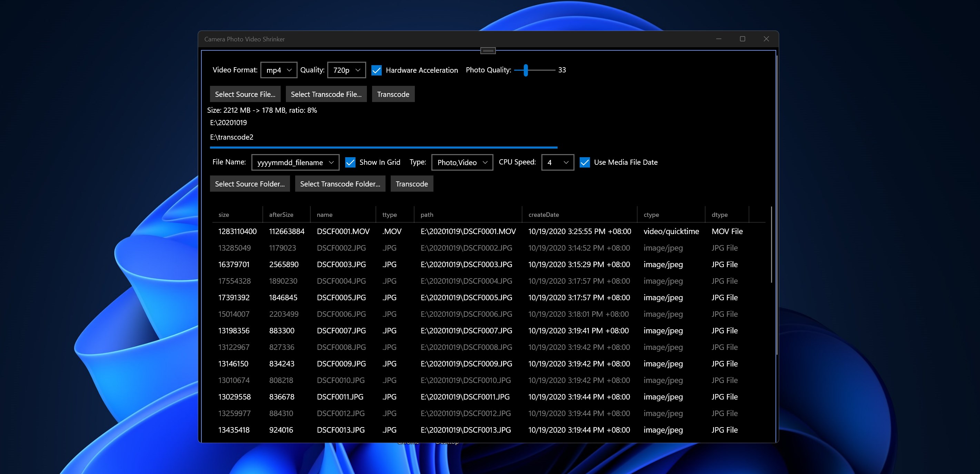Viewport: 980px width, 474px height.
Task: Open the File Name pattern dropdown
Action: (295, 162)
